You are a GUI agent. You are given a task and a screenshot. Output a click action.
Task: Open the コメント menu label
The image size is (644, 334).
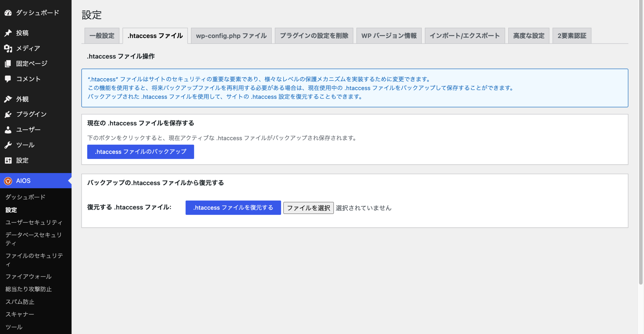tap(28, 79)
